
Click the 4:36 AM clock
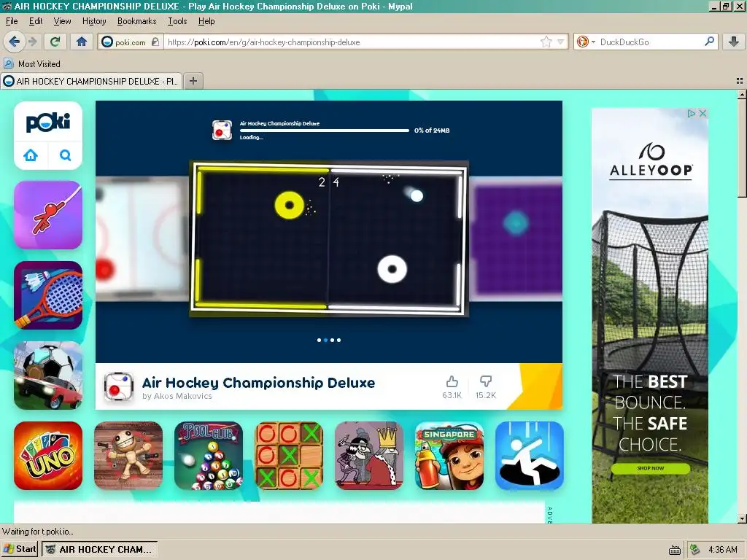click(x=723, y=550)
